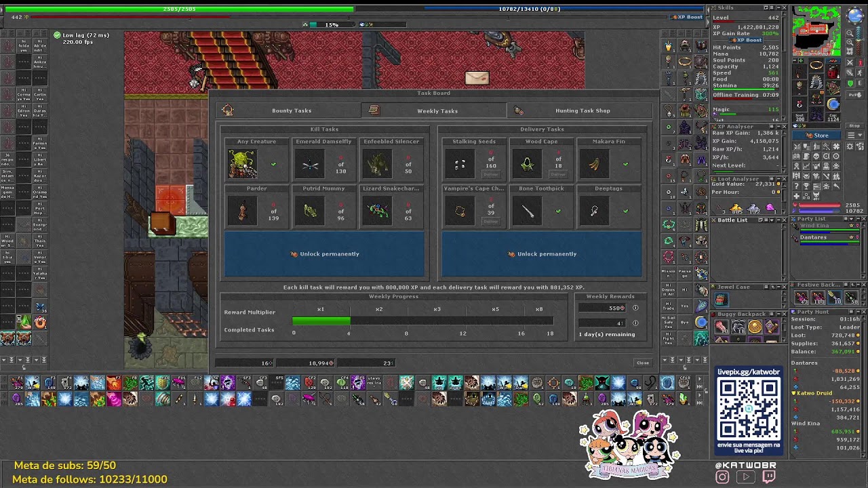Click Deliver button for Wood Cape
The width and height of the screenshot is (868, 488).
coord(558,174)
